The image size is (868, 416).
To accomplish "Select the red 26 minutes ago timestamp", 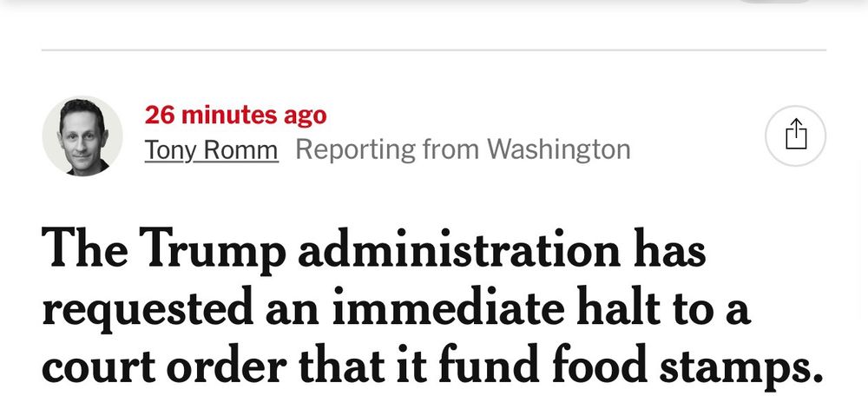I will 236,115.
